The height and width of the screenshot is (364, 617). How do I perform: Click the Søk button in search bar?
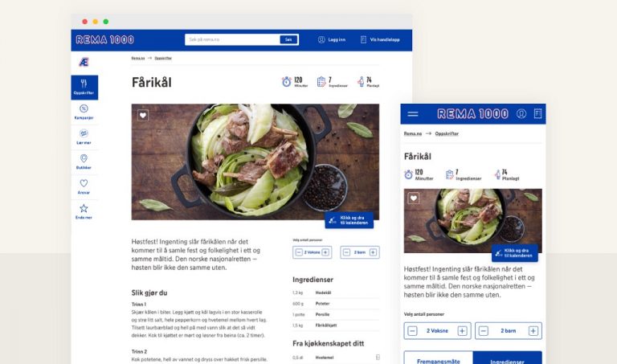click(288, 39)
